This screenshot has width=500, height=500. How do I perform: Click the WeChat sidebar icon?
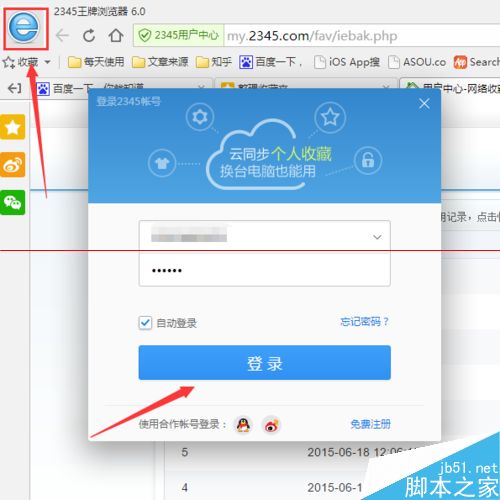[x=13, y=202]
